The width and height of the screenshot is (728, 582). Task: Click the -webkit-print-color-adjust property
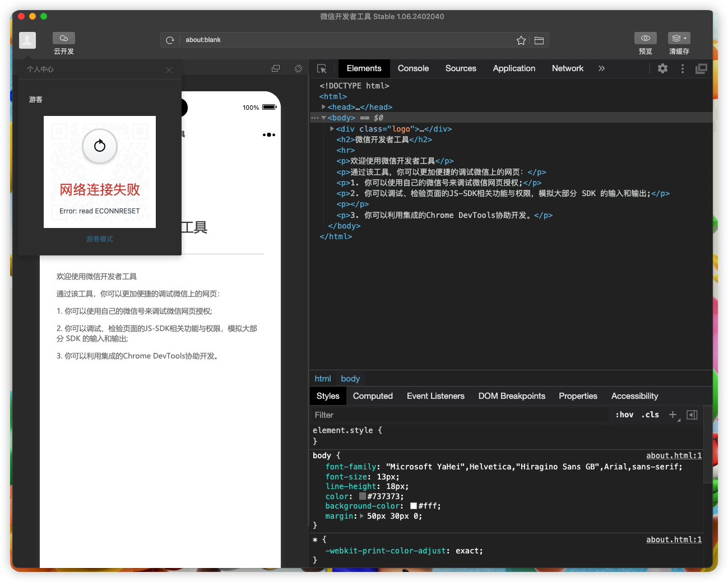pyautogui.click(x=386, y=551)
